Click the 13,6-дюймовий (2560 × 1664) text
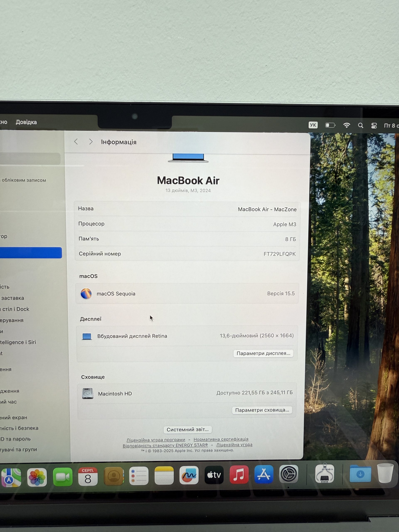The image size is (399, 532). [x=257, y=336]
